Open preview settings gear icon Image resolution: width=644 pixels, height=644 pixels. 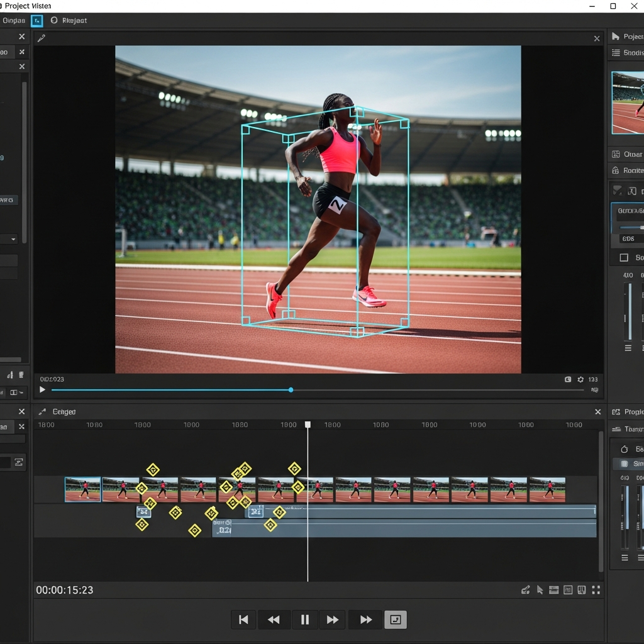pyautogui.click(x=580, y=379)
